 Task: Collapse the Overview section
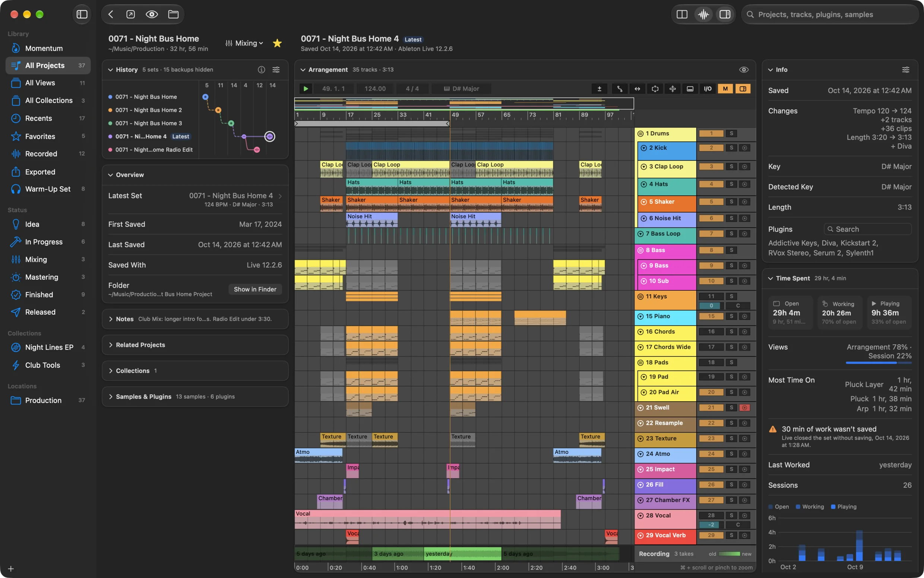click(110, 175)
